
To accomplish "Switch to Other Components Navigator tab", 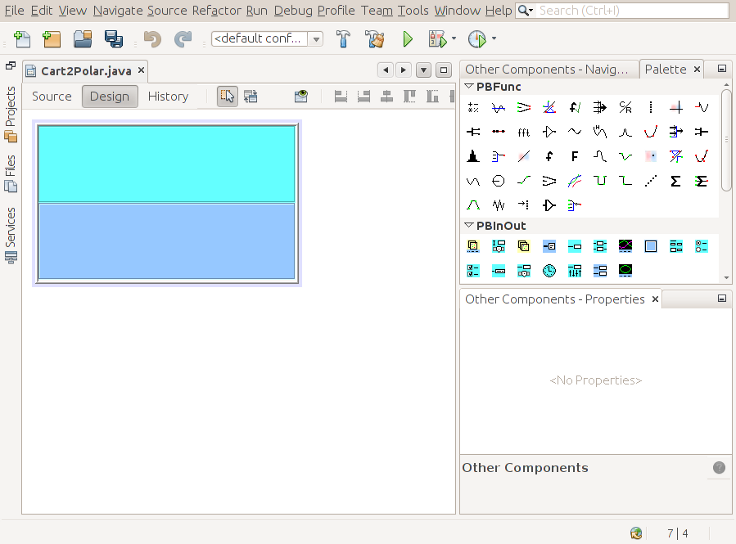I will pyautogui.click(x=546, y=69).
